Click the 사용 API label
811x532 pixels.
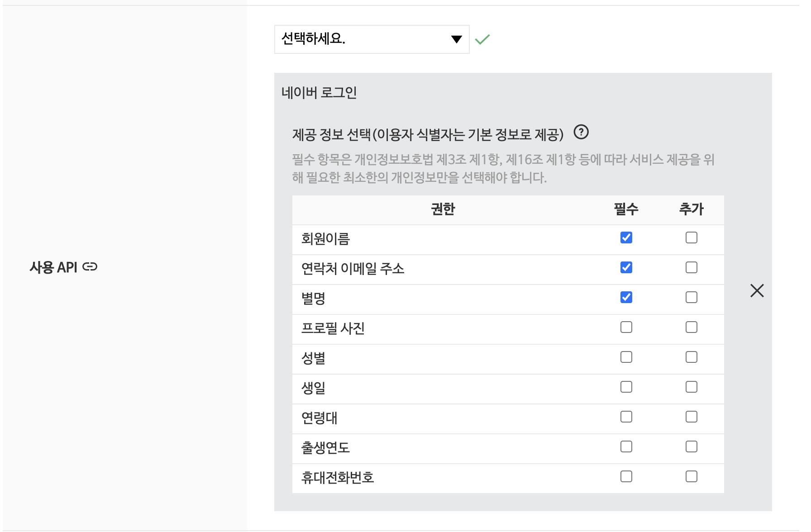click(x=53, y=267)
